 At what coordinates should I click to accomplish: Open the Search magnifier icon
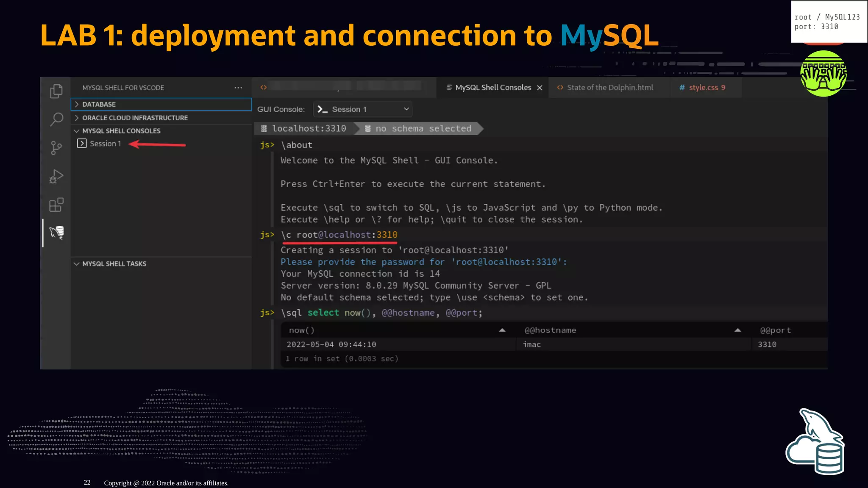56,119
